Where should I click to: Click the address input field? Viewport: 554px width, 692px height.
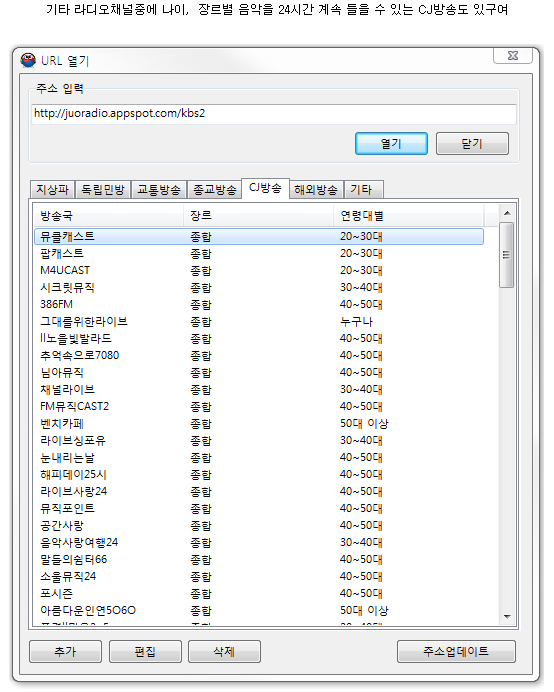pos(274,113)
